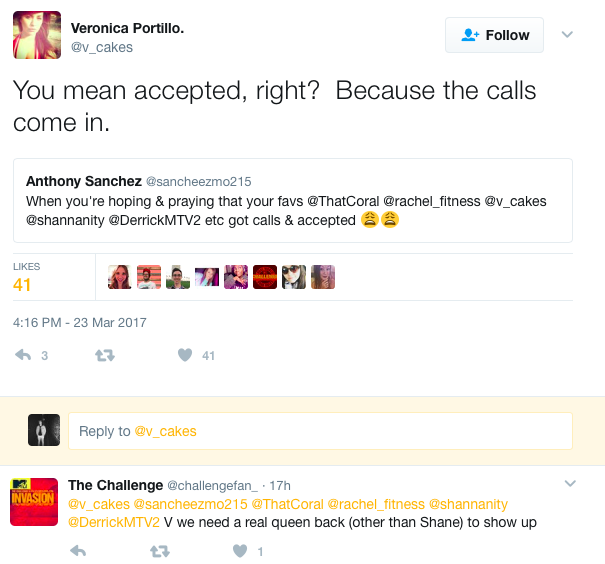The width and height of the screenshot is (605, 564).
Task: Open the red Challenge logo liker avatar
Action: pyautogui.click(x=265, y=277)
